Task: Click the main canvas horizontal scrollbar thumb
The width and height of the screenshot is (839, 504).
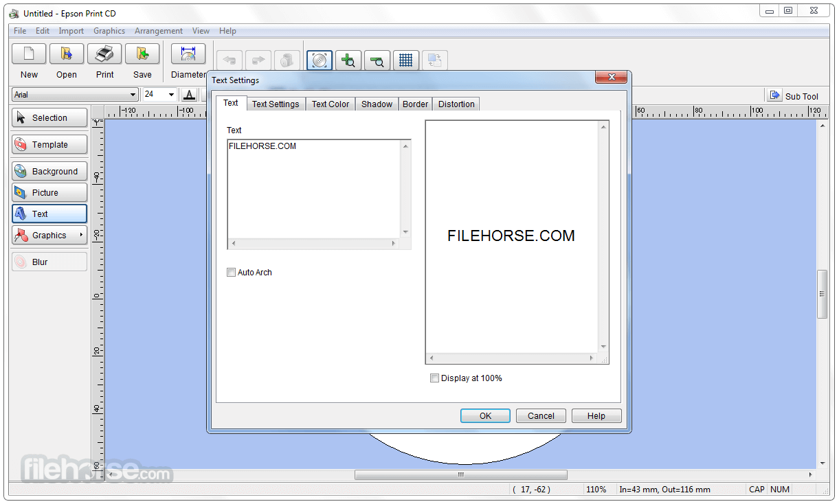Action: coord(461,474)
